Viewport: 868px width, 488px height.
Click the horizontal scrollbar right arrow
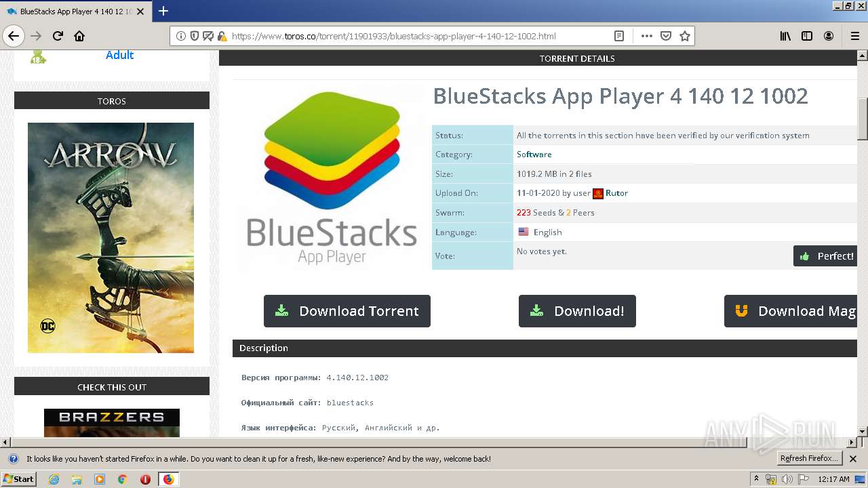coord(852,443)
